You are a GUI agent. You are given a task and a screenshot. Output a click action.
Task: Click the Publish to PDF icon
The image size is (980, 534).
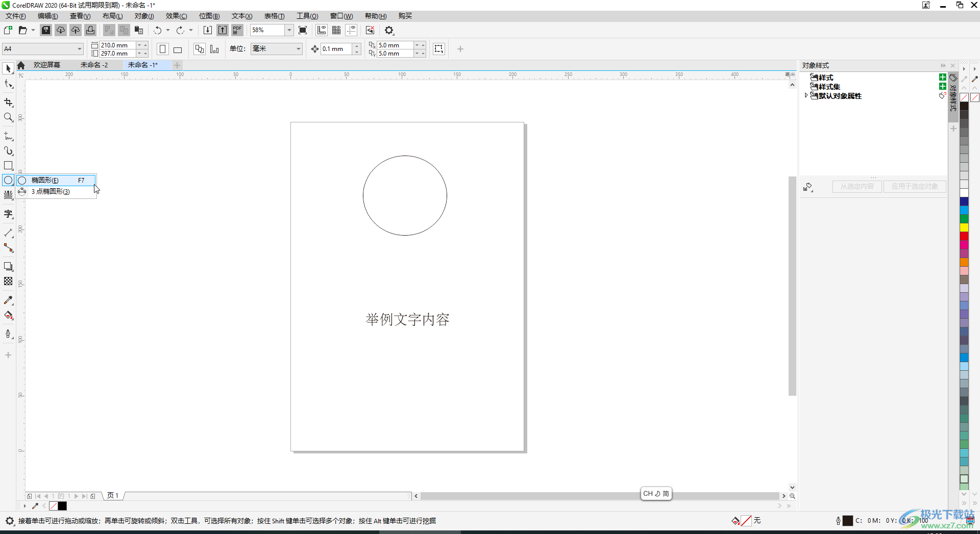[237, 30]
